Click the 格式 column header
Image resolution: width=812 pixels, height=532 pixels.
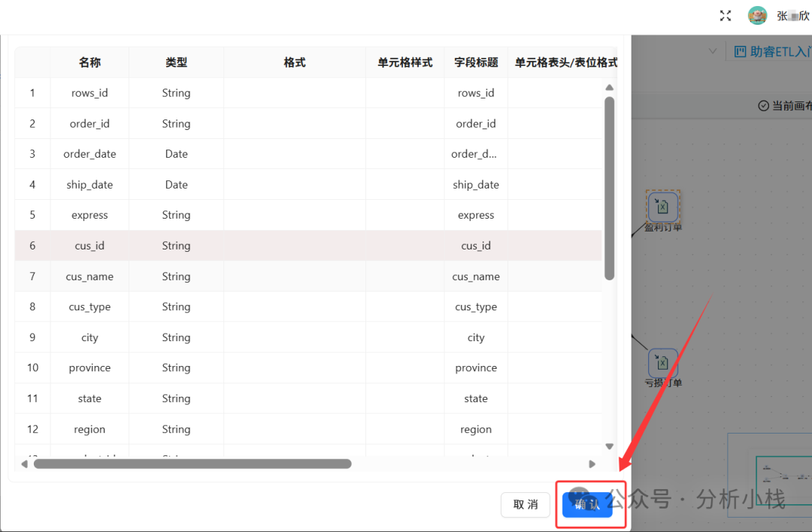click(295, 62)
